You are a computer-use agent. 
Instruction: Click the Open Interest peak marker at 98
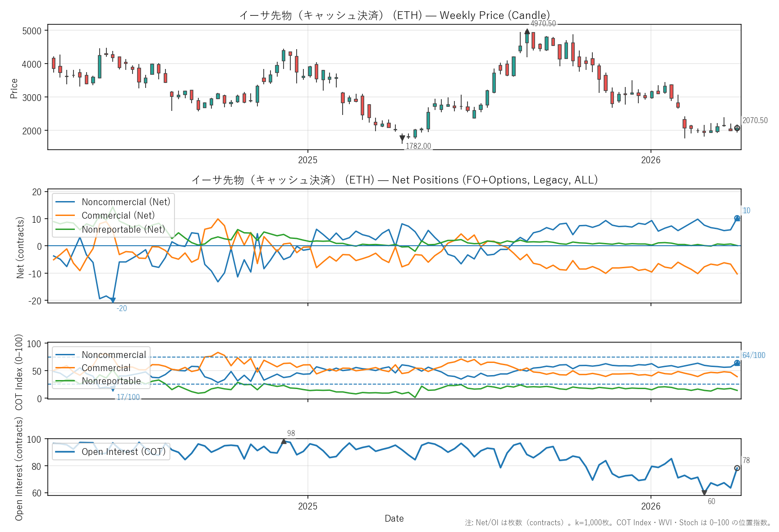284,441
